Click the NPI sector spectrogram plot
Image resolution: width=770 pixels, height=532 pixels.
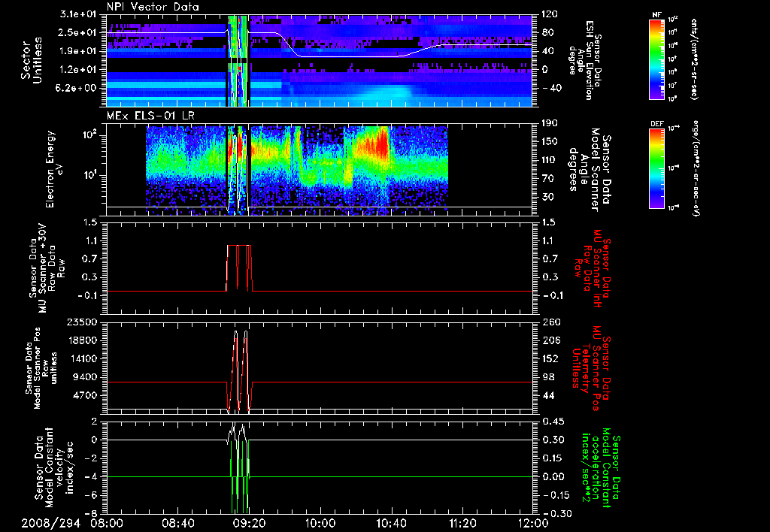[320, 60]
